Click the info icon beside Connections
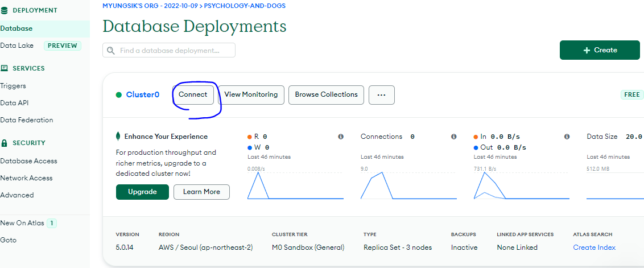This screenshot has width=644, height=268. (x=454, y=137)
